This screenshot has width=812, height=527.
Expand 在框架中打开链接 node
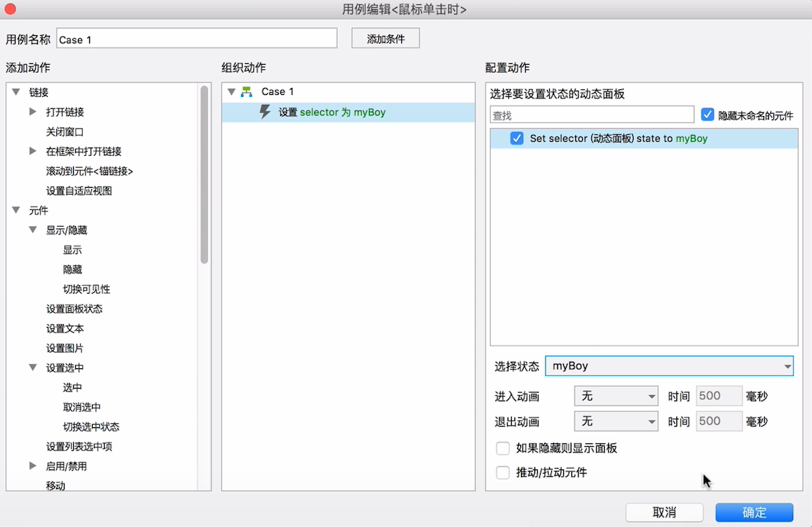32,151
